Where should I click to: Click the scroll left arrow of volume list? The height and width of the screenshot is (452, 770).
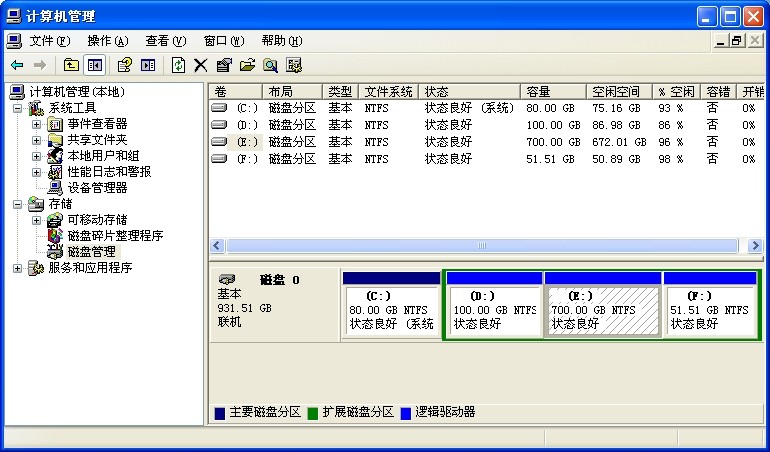point(217,246)
